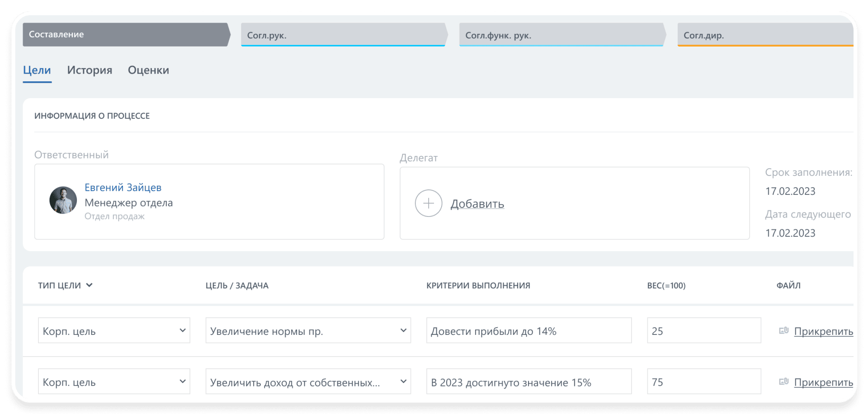The image size is (868, 414).
Task: Click Прикрепить in the 2023 достигнуто row
Action: [x=823, y=382]
